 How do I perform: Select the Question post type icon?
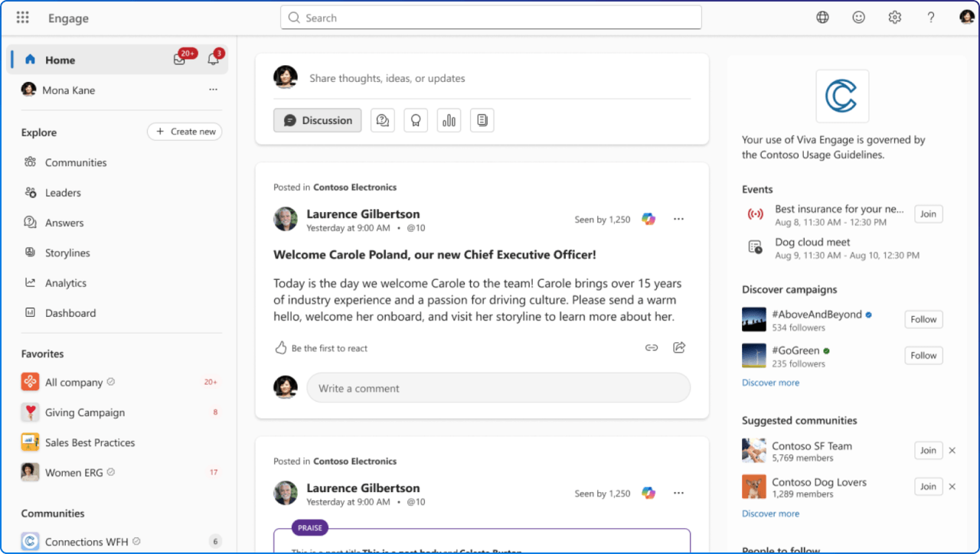(383, 120)
